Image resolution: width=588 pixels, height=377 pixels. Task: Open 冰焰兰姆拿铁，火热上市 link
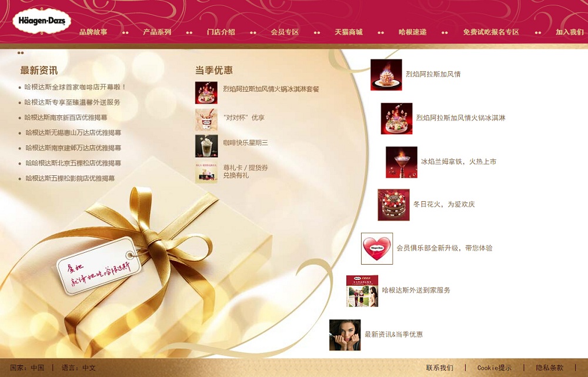click(x=459, y=162)
